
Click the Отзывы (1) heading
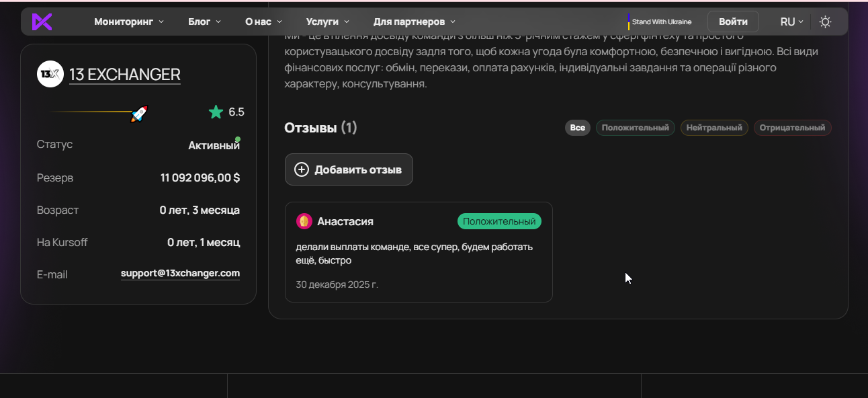tap(320, 128)
